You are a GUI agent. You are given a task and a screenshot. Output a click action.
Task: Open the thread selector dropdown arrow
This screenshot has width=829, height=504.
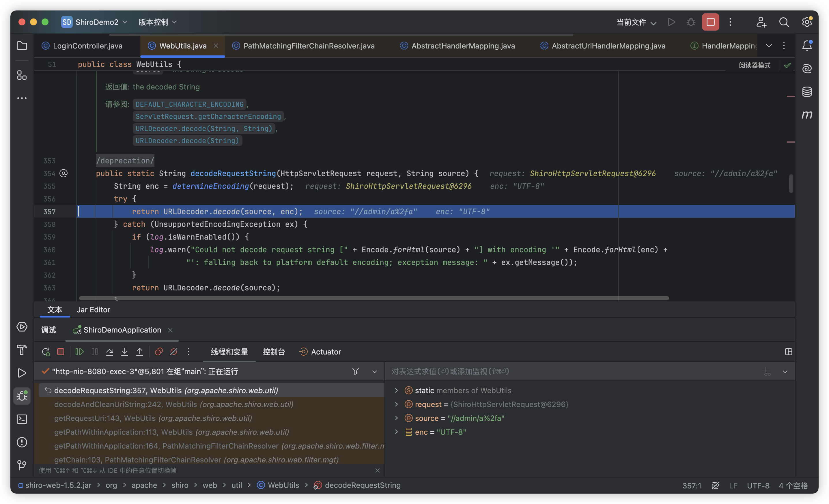pyautogui.click(x=374, y=372)
